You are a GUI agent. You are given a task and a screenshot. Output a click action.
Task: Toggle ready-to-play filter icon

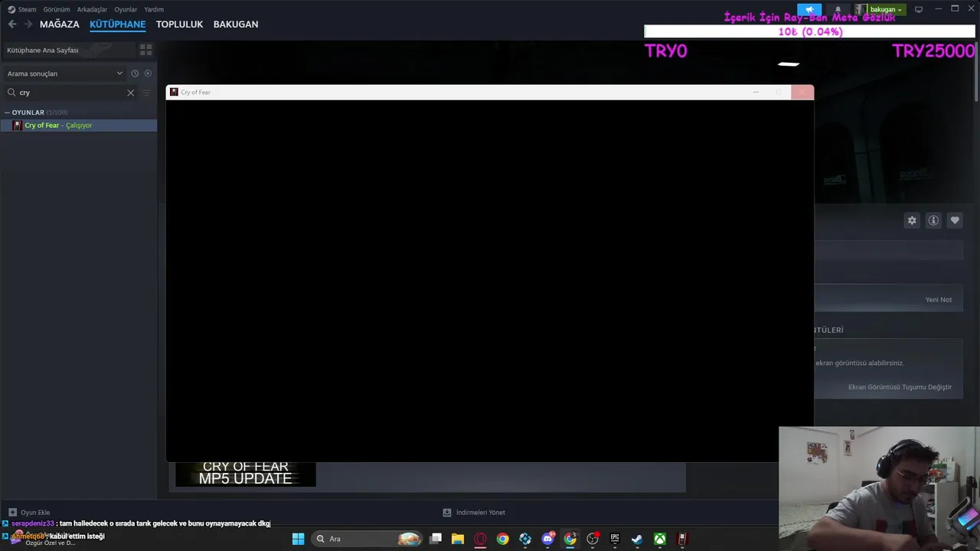click(x=148, y=73)
